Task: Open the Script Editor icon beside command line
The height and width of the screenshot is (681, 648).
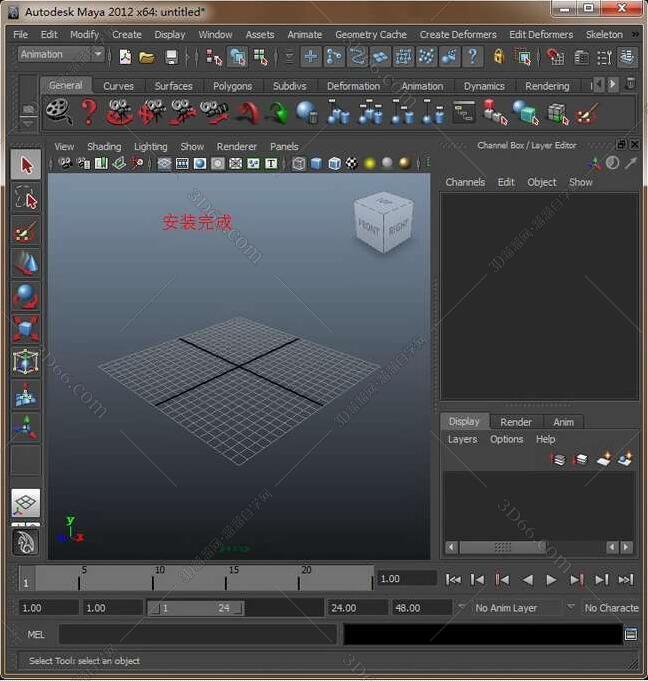Action: [630, 634]
